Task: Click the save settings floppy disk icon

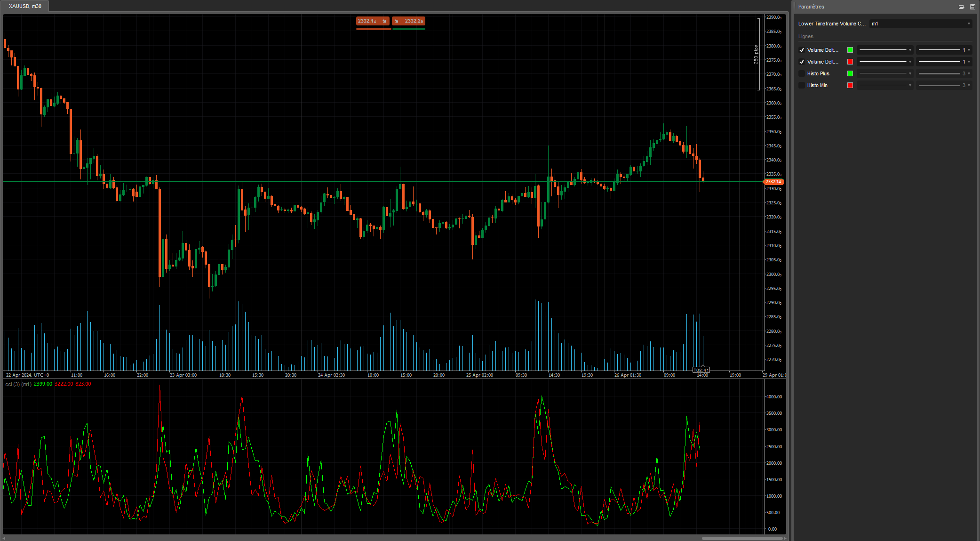Action: click(x=973, y=7)
